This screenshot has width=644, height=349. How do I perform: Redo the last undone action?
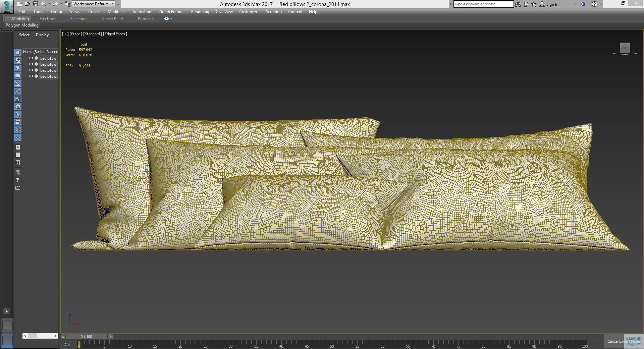click(x=55, y=4)
